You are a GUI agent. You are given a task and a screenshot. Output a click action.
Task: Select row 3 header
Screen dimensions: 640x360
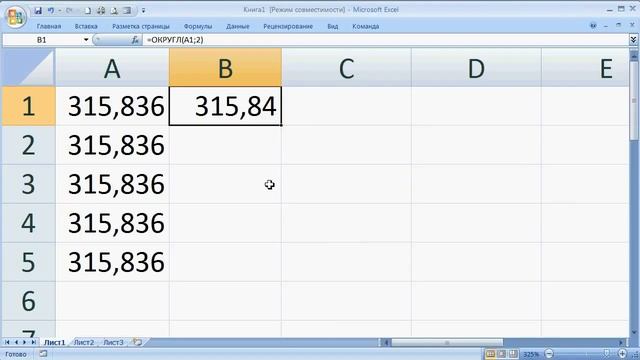click(29, 184)
